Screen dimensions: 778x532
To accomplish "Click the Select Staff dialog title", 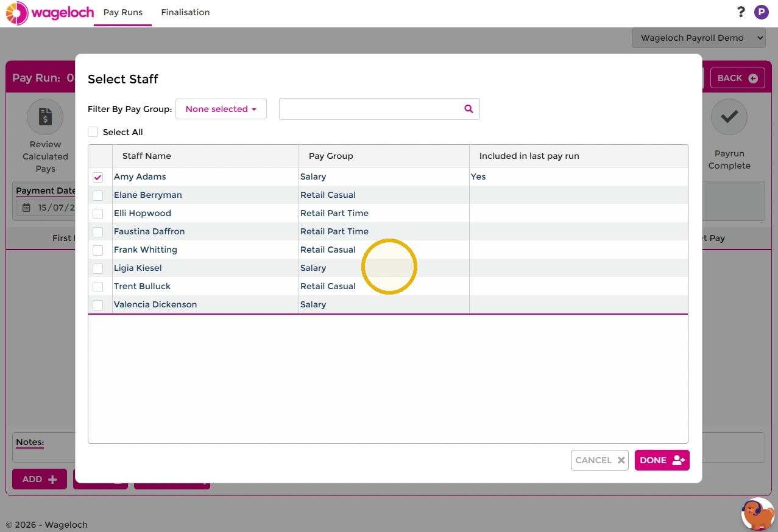I will pos(123,79).
